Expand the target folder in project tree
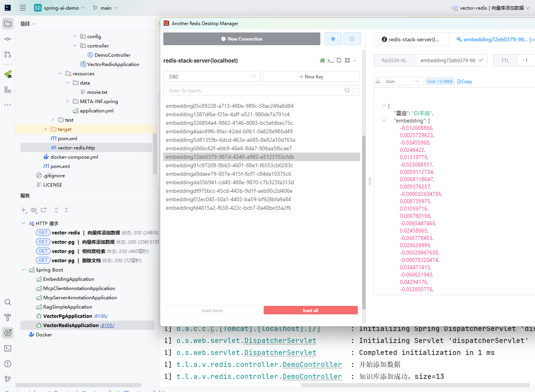Screen dimensions: 535x392 tap(46, 129)
